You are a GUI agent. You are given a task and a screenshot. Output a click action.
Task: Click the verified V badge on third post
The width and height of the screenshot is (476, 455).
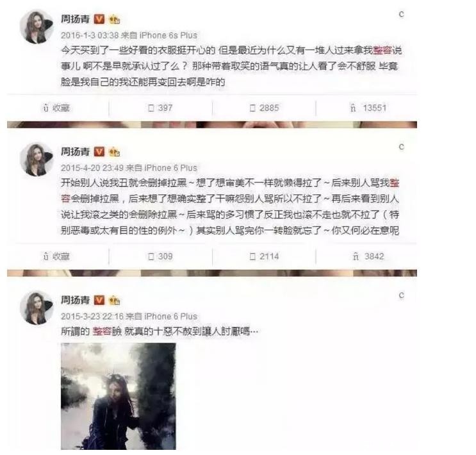tap(99, 301)
